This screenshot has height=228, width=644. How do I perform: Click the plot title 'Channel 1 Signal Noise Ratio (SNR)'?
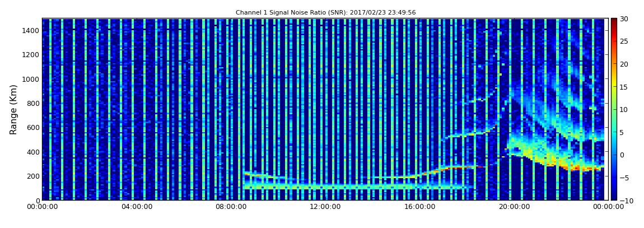click(326, 13)
